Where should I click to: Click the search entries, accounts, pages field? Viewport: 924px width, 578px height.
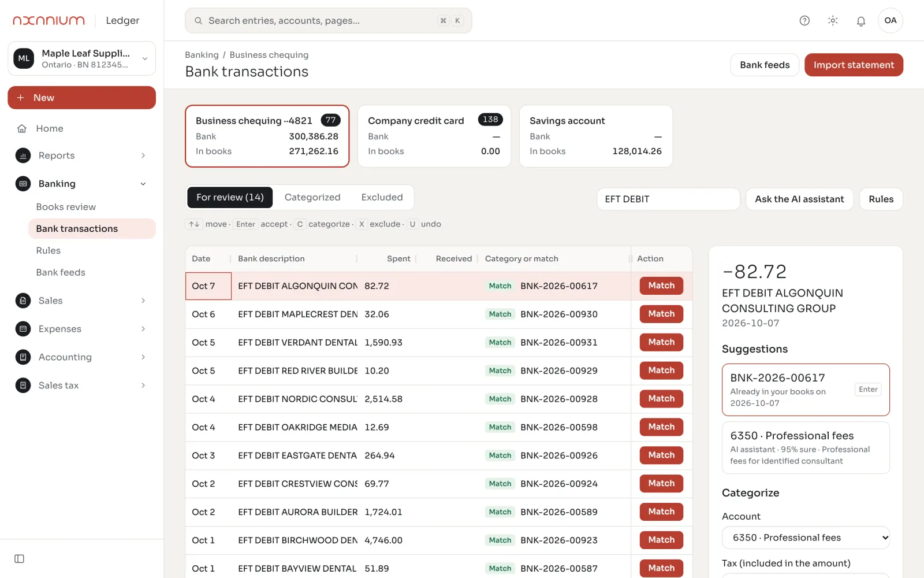point(328,21)
